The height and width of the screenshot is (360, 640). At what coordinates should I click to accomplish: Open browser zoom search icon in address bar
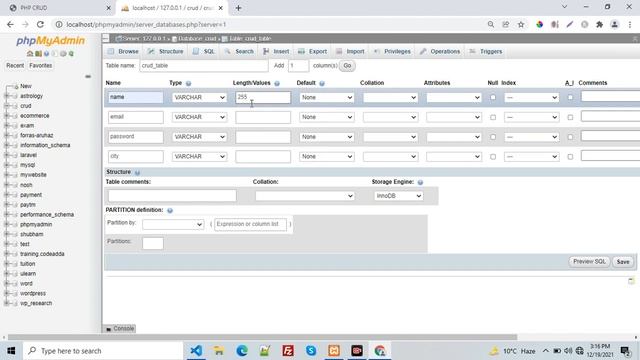[491, 24]
